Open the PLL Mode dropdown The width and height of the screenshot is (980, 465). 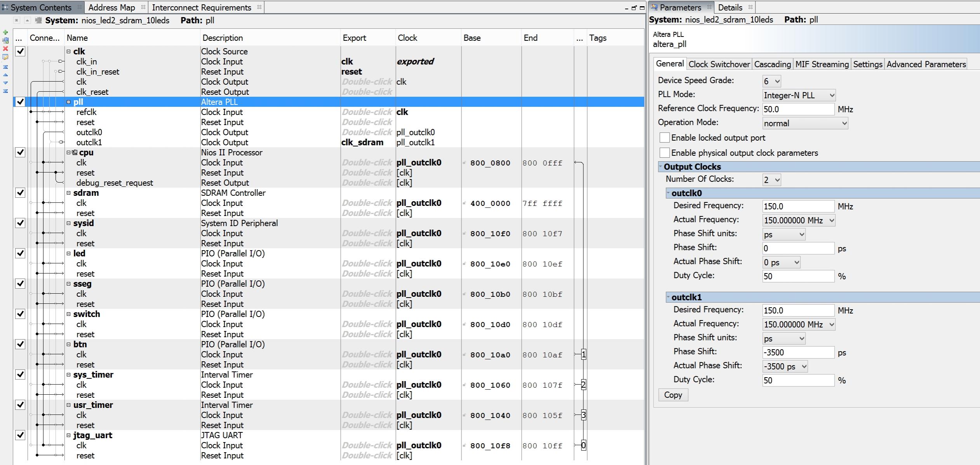click(x=799, y=95)
